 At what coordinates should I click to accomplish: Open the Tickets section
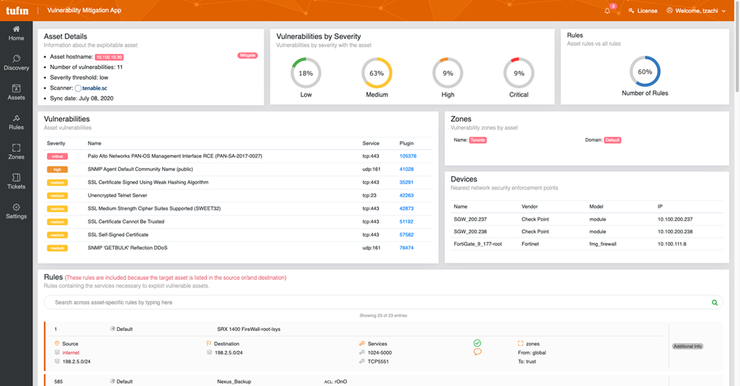16,182
